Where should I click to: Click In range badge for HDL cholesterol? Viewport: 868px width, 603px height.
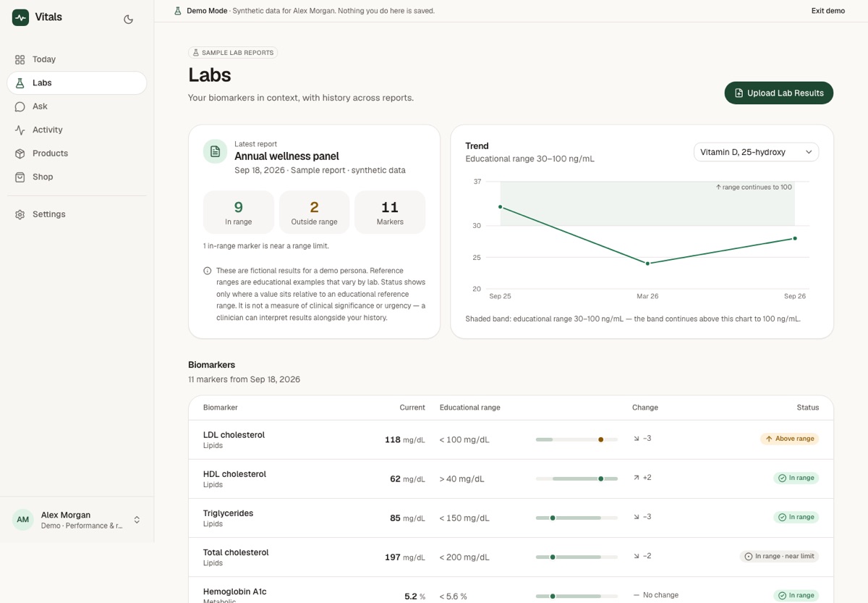tap(796, 478)
